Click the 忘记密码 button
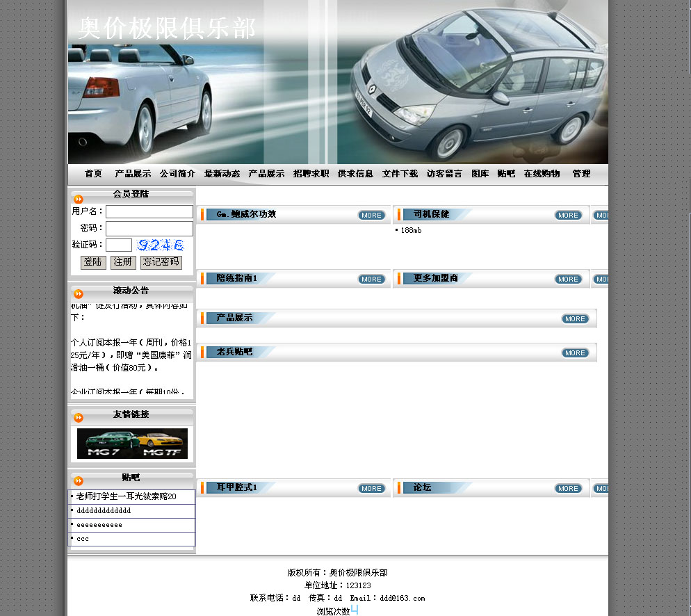The height and width of the screenshot is (616, 691). tap(161, 262)
